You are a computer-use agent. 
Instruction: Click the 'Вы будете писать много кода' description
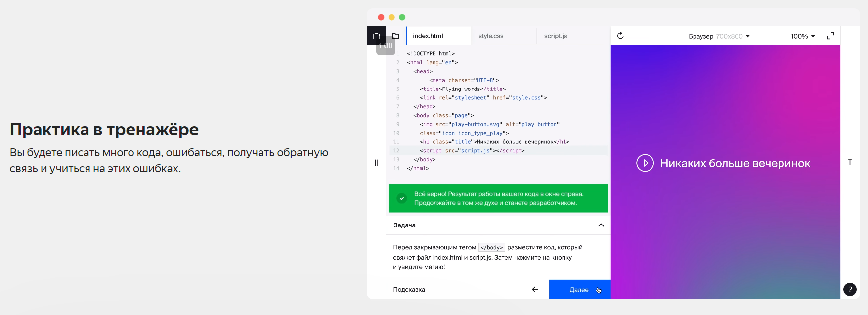169,161
